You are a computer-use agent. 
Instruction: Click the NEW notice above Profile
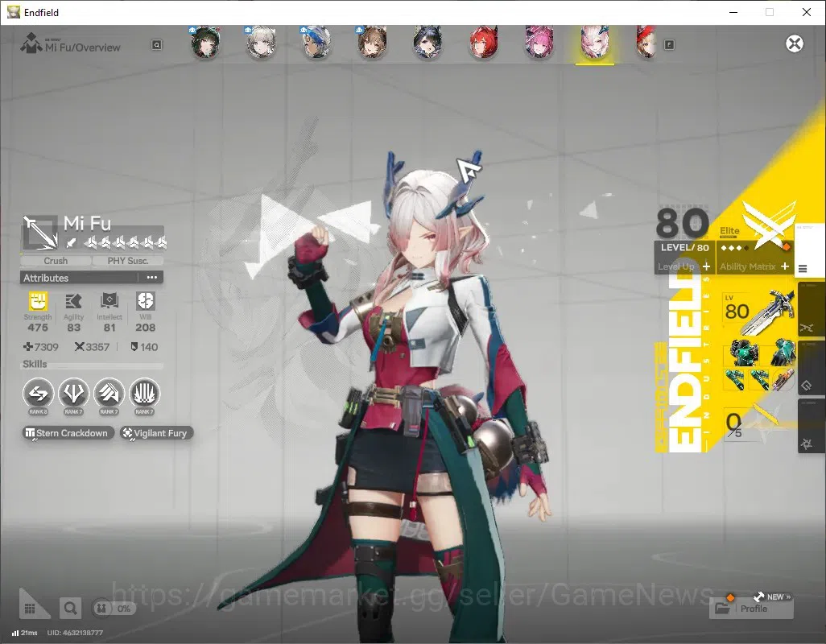[x=772, y=597]
